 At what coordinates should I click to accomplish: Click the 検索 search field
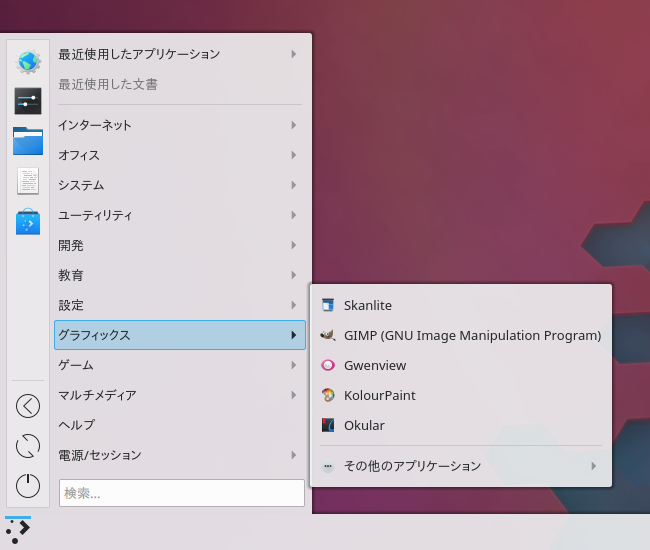182,493
